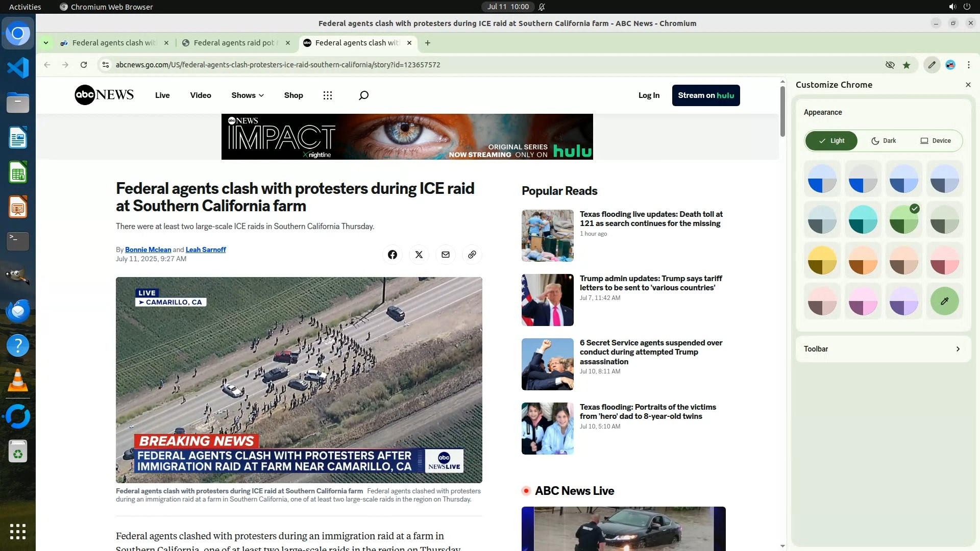Select Dark appearance mode
The height and width of the screenshot is (551, 980).
tap(884, 141)
